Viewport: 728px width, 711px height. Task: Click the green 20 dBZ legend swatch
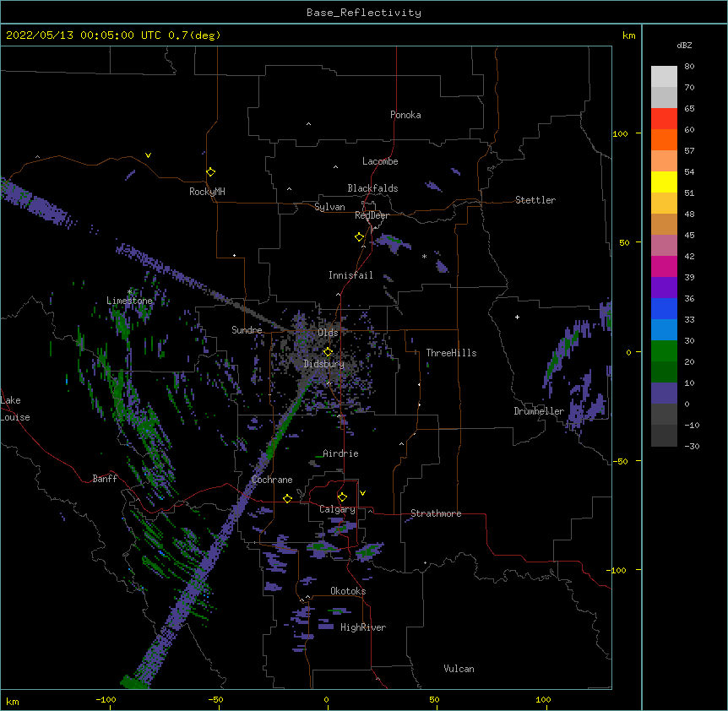pos(664,351)
